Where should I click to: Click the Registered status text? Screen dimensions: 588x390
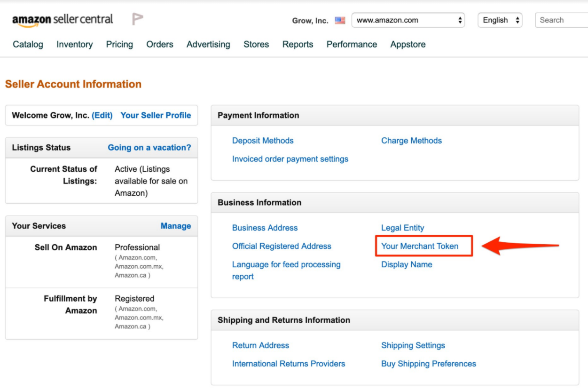click(x=134, y=299)
